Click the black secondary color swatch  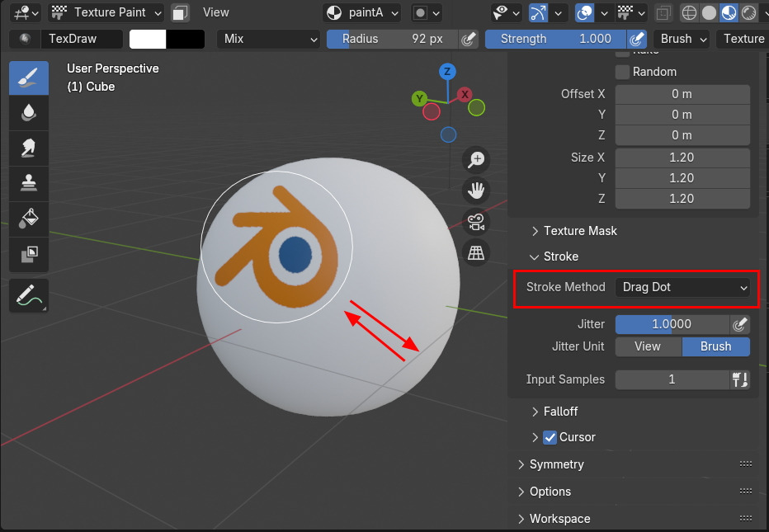pos(186,39)
